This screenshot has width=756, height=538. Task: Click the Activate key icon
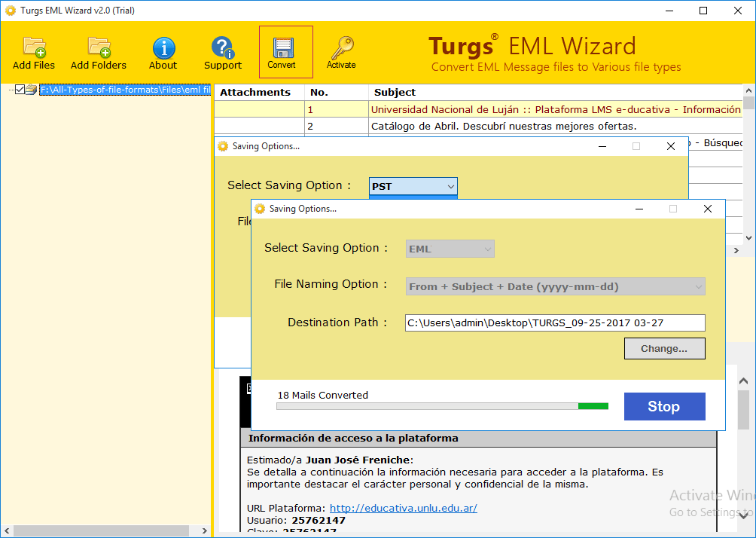(x=342, y=47)
